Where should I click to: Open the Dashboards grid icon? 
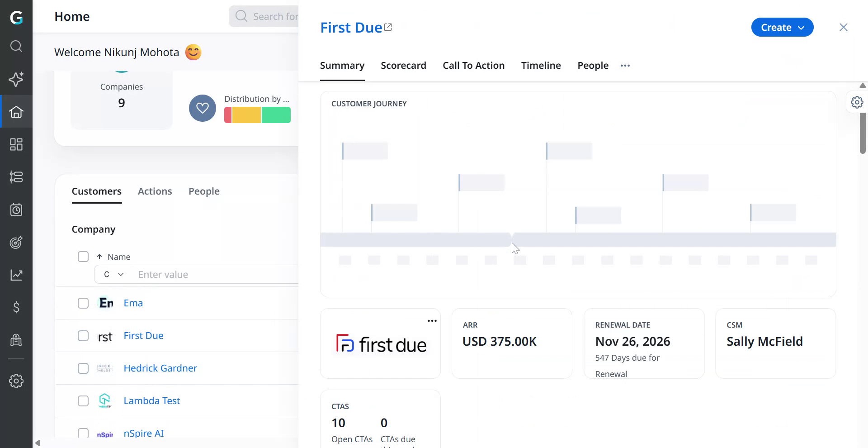point(17,144)
